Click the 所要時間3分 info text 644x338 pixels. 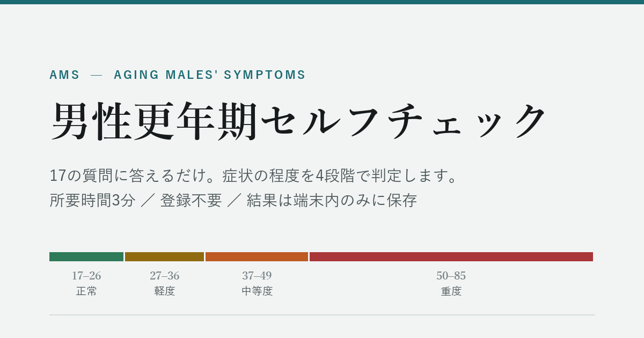coord(92,200)
